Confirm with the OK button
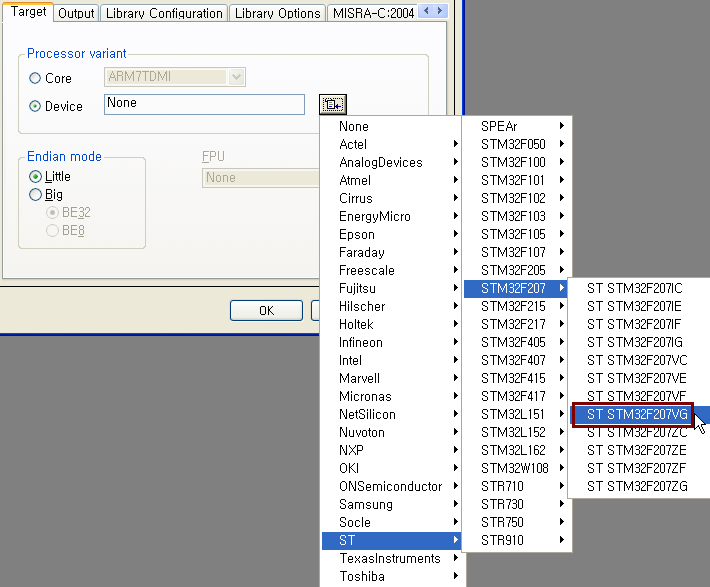 click(266, 311)
